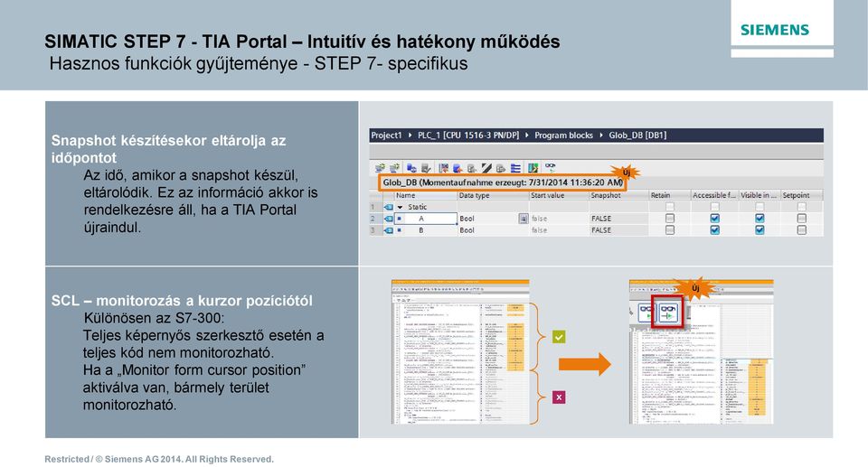
Task: Click the Visible in ... column header
Action: [759, 195]
